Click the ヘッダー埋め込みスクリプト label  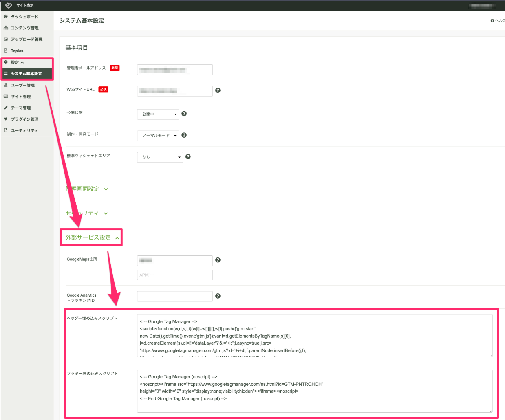coord(92,318)
